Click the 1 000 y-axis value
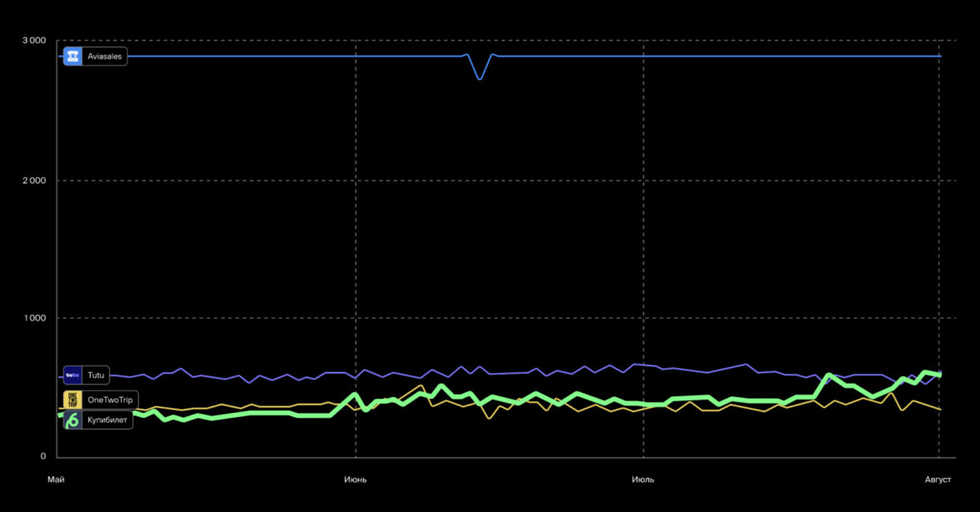This screenshot has width=980, height=512. [x=34, y=318]
